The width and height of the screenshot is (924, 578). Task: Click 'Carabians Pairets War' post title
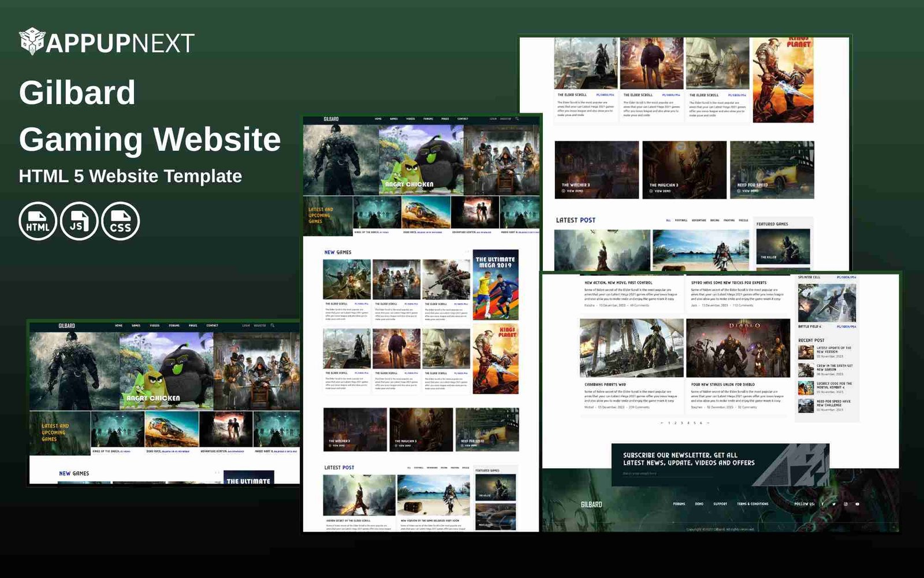coord(605,384)
